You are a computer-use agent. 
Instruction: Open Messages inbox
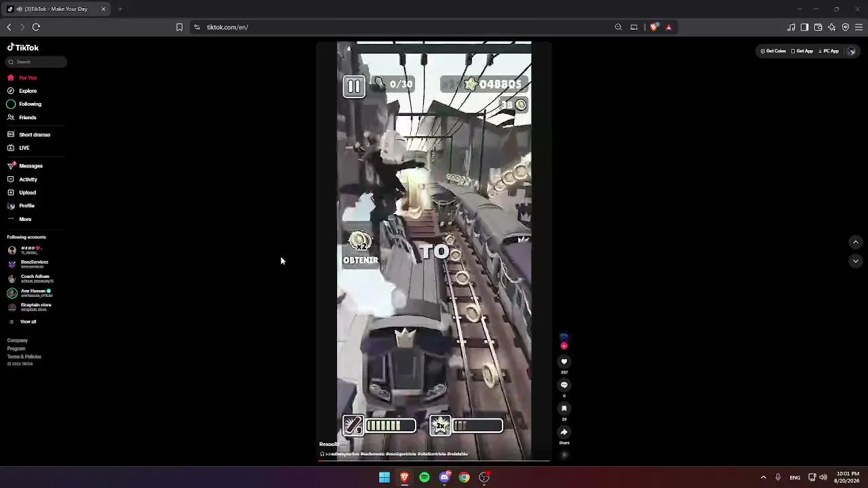pyautogui.click(x=25, y=166)
